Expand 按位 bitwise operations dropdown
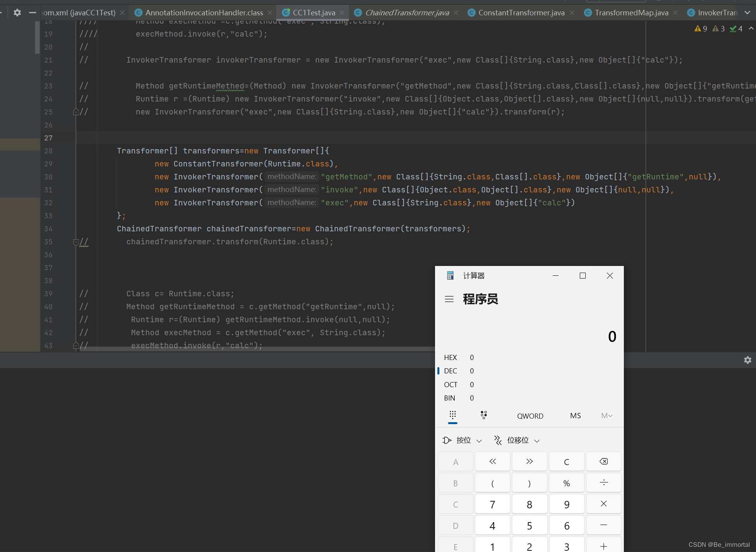 pos(462,440)
